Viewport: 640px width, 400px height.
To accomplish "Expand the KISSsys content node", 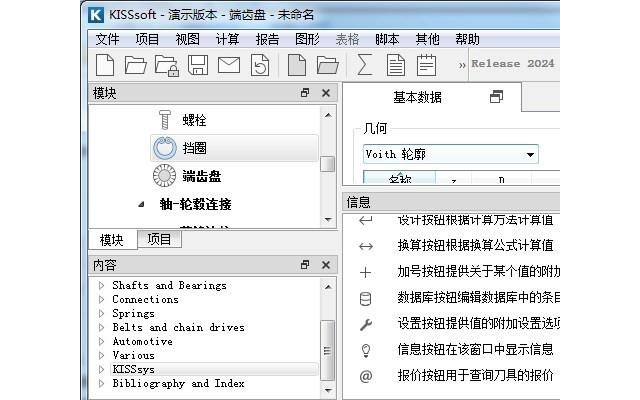I will pos(101,369).
